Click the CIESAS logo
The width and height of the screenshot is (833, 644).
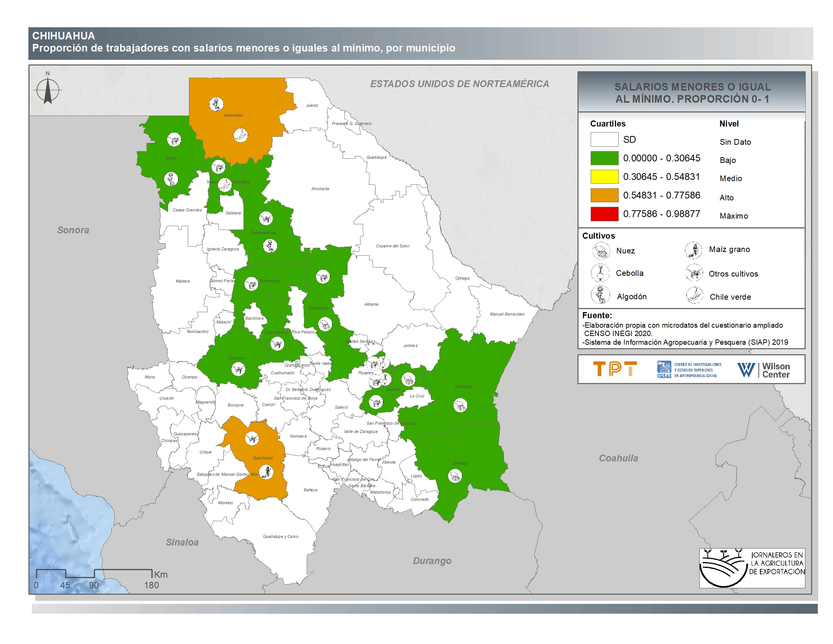(x=689, y=370)
